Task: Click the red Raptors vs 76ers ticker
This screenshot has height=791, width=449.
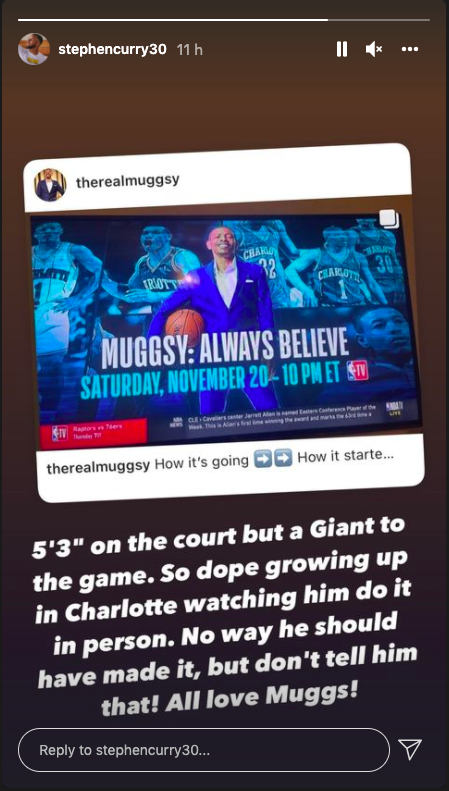Action: (x=94, y=433)
